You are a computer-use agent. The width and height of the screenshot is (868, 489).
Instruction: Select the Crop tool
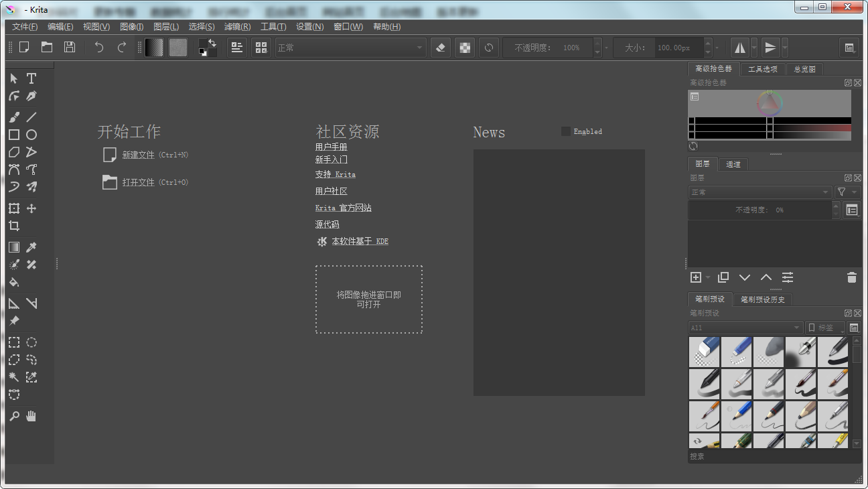click(13, 226)
